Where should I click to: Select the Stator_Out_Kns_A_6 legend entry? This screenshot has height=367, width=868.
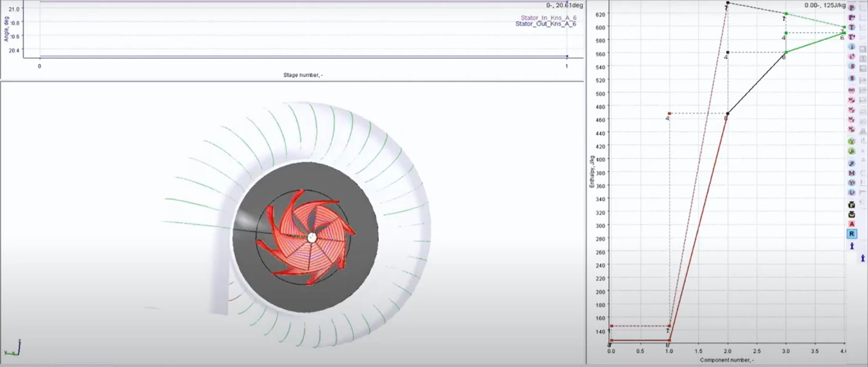(546, 24)
